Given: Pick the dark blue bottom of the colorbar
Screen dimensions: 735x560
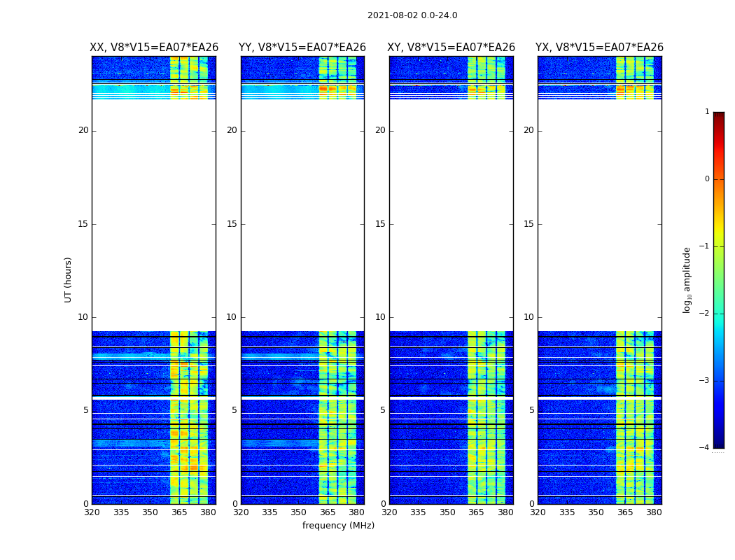Looking at the screenshot, I should (x=719, y=444).
